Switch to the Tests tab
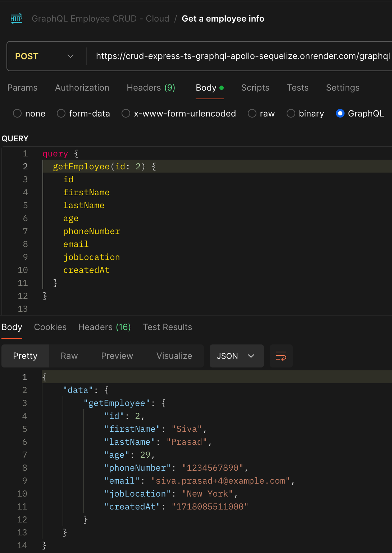 (298, 88)
